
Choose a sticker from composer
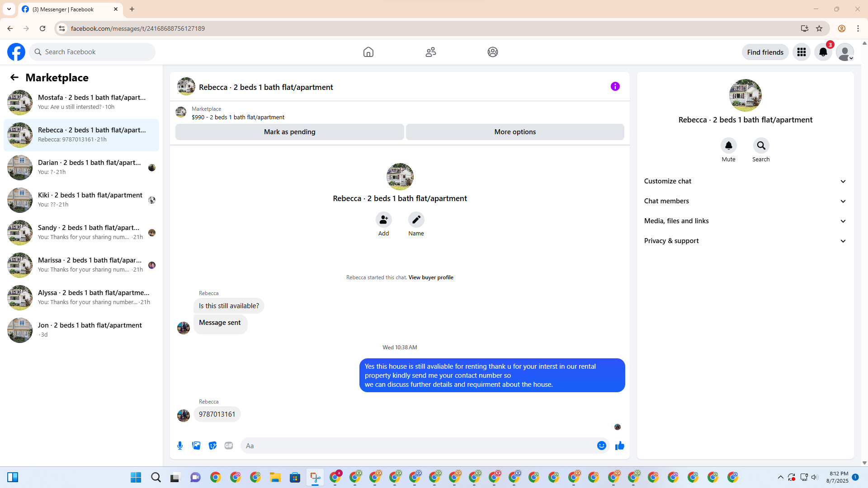[212, 446]
